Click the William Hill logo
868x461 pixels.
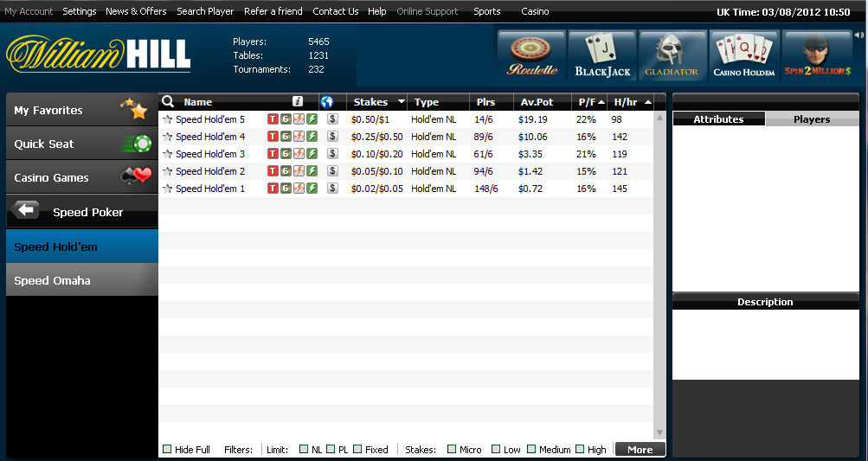(x=99, y=54)
